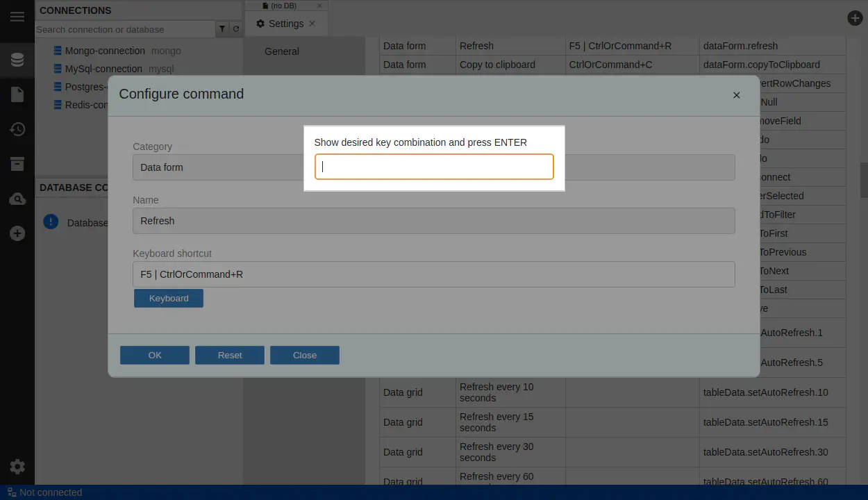The width and height of the screenshot is (868, 500).
Task: Click the add new plus icon top-right
Action: point(855,19)
